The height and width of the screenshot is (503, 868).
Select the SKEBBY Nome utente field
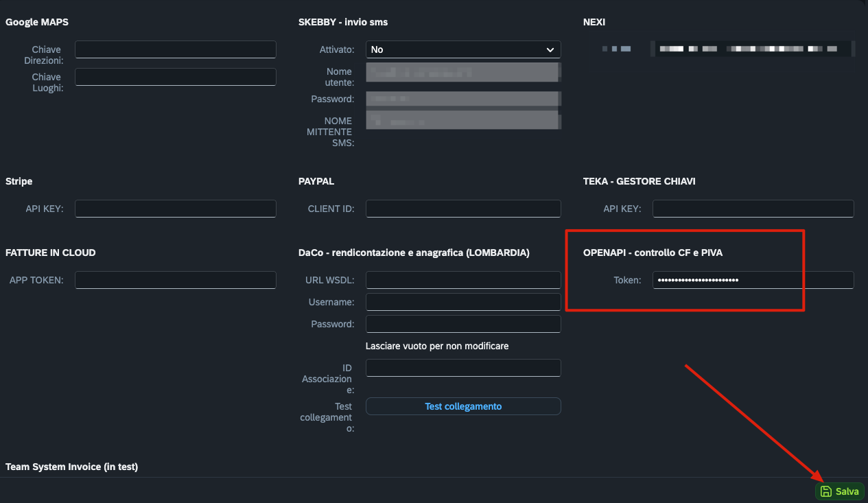pyautogui.click(x=462, y=71)
